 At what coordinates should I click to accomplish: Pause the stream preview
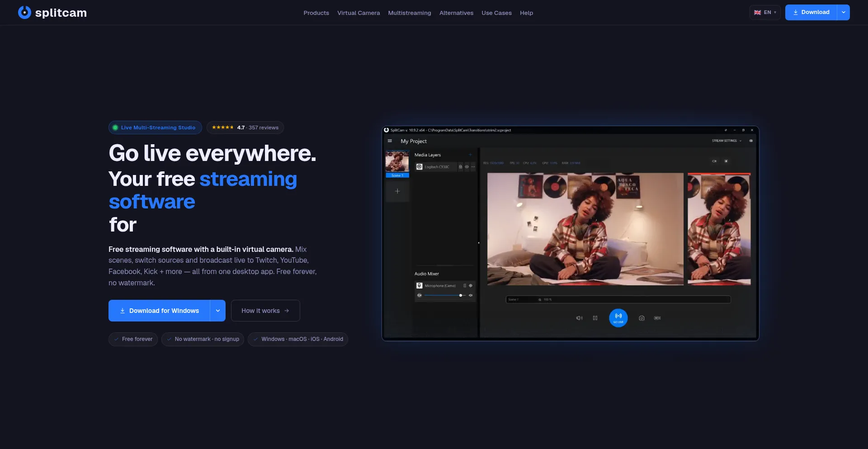pos(595,318)
